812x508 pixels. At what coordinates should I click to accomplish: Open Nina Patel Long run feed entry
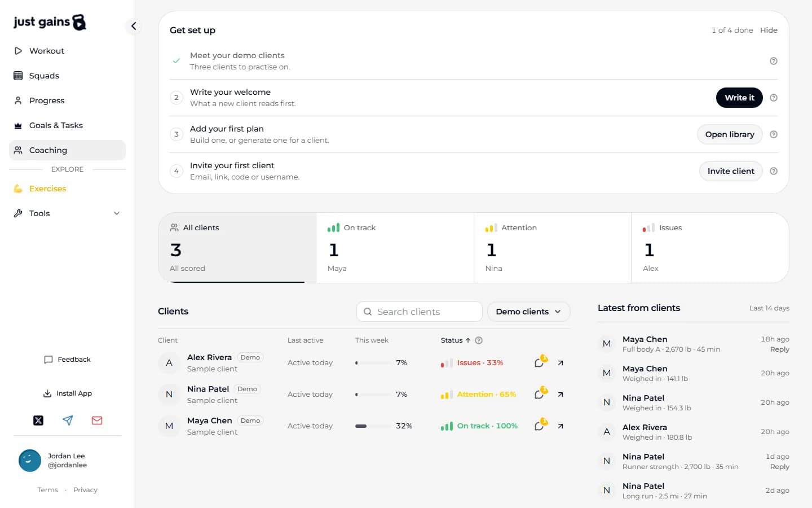694,491
